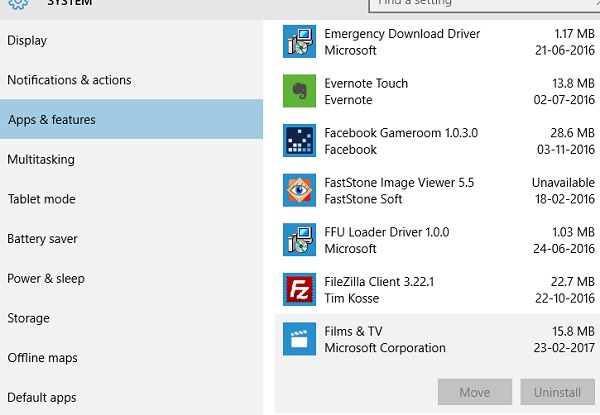Select the Films & TV app title
The width and height of the screenshot is (600, 415).
(353, 331)
